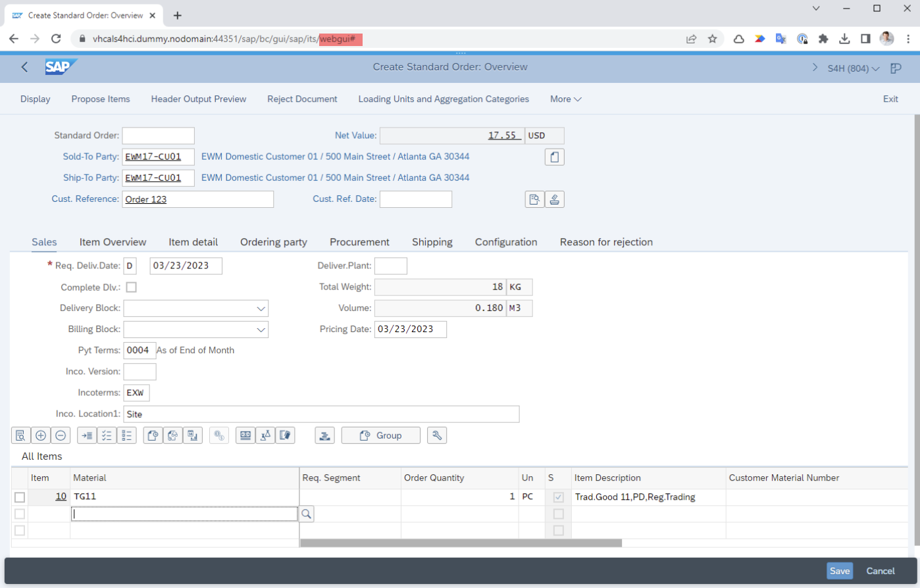Click the insert new item plus icon
The width and height of the screenshot is (920, 588).
point(41,435)
